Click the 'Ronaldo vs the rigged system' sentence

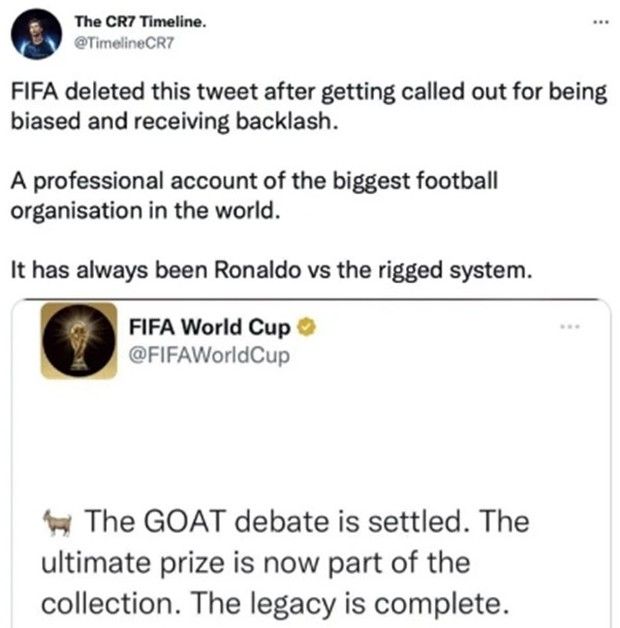pos(268,270)
